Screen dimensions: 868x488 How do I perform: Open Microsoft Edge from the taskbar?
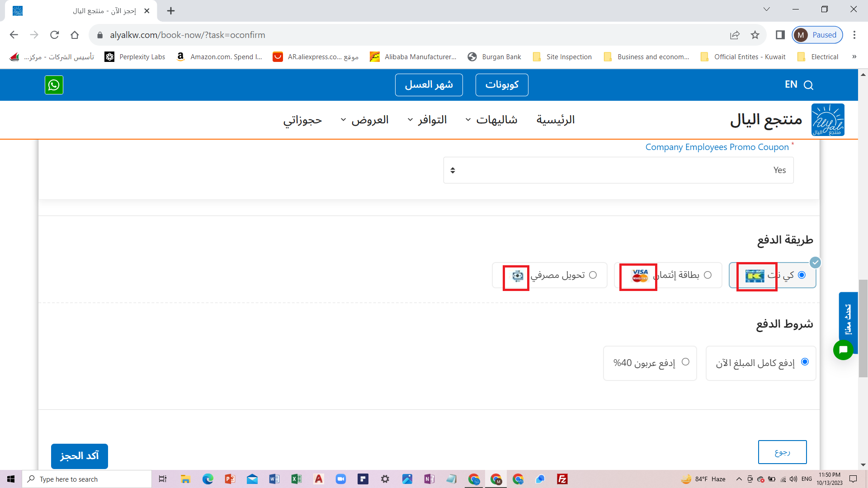click(x=208, y=479)
